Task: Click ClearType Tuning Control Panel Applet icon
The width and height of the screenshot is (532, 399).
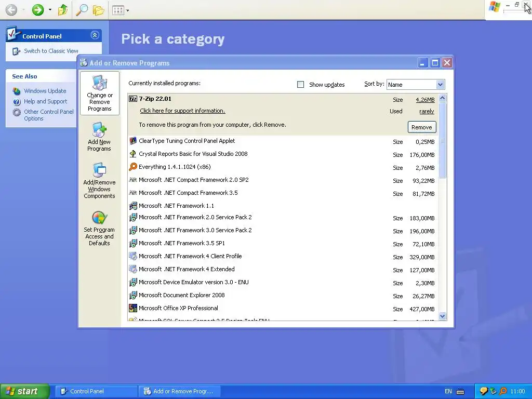Action: pos(133,141)
